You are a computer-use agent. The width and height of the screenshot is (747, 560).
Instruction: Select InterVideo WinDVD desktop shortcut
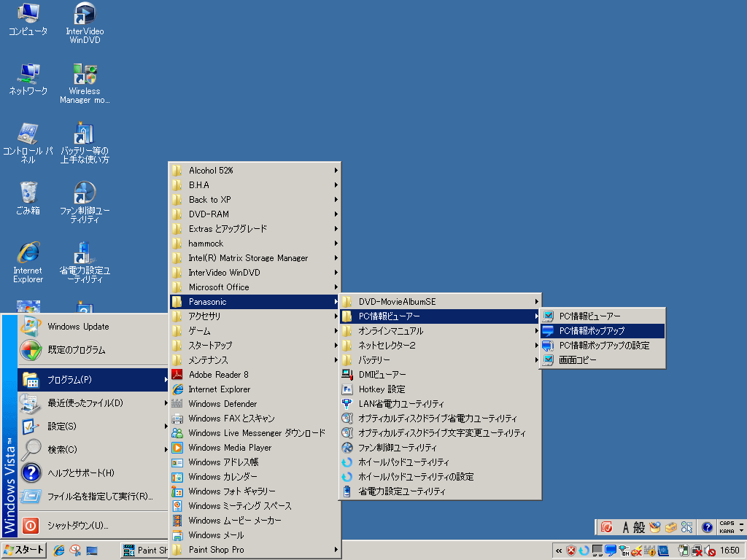pyautogui.click(x=85, y=23)
